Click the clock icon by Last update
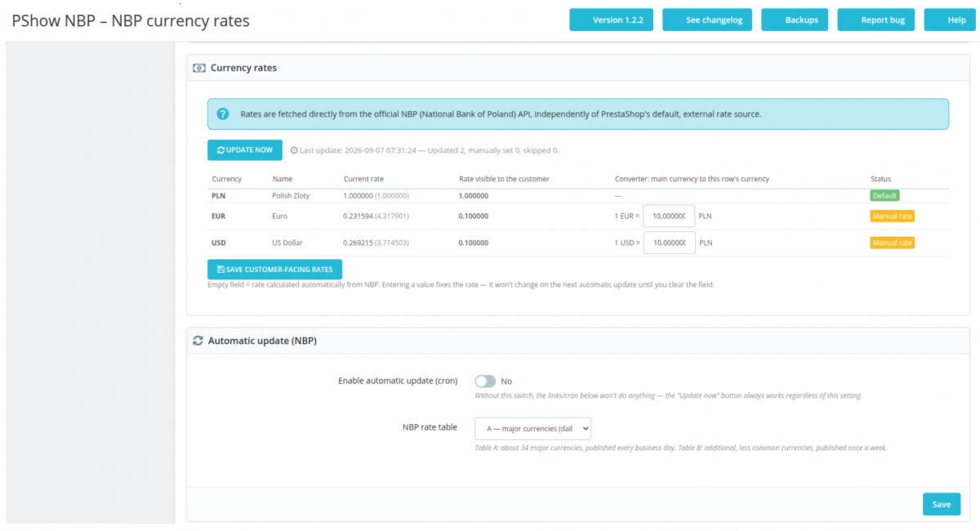The height and width of the screenshot is (531, 980). [294, 150]
